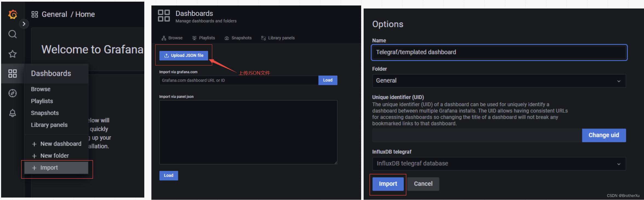
Task: Click the InfluxDB telegraf dropdown chevron
Action: [x=619, y=164]
